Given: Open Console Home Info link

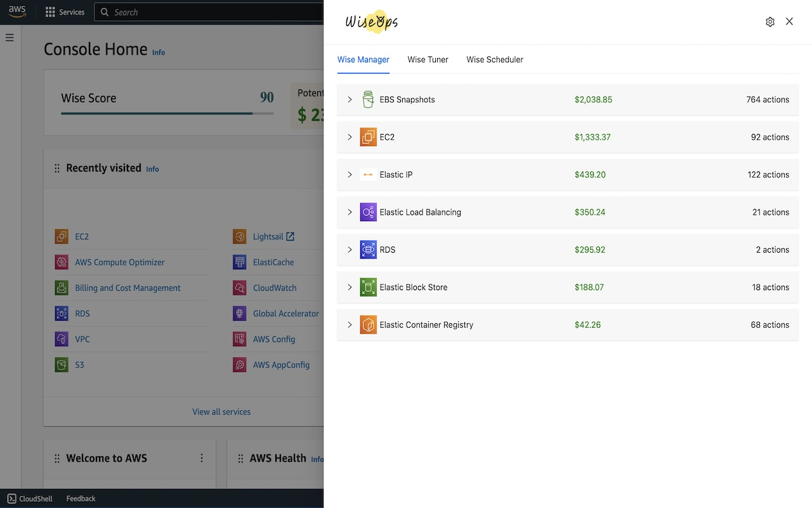Looking at the screenshot, I should 159,53.
